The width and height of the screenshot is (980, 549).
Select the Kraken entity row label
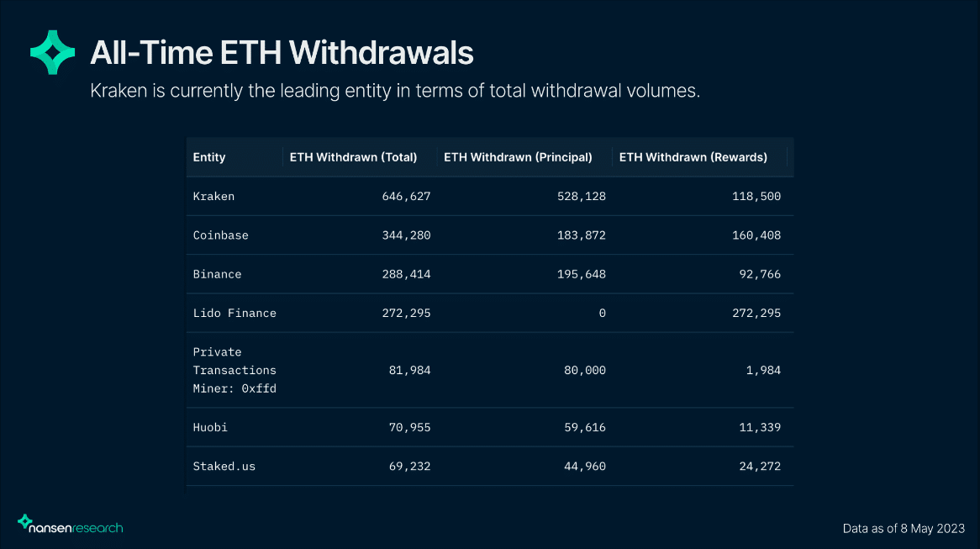click(x=213, y=197)
